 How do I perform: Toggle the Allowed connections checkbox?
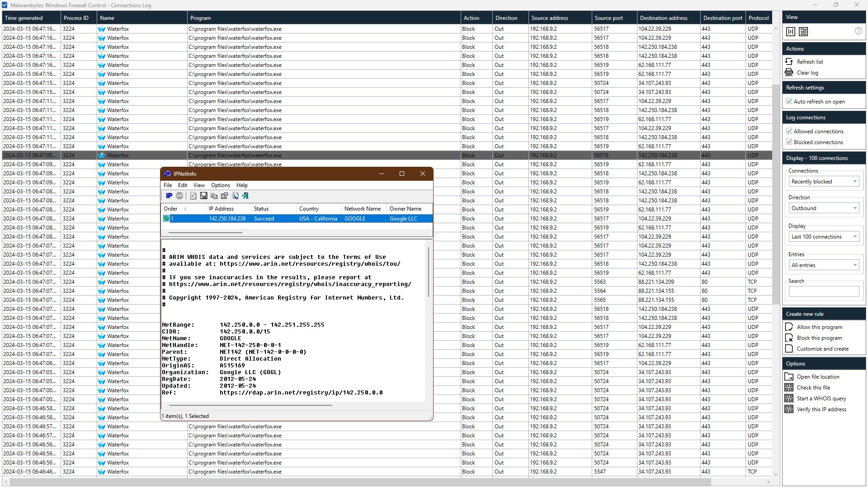coord(789,131)
